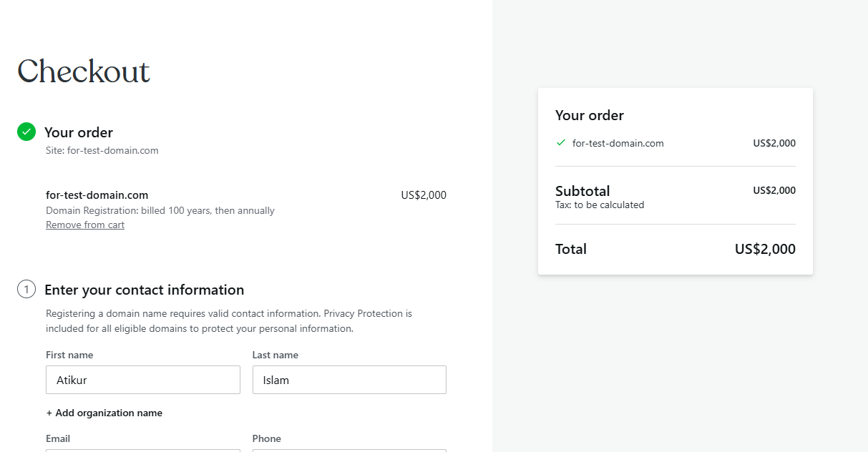Select the Email input field
Screen dimensions: 868x452
(x=142, y=451)
